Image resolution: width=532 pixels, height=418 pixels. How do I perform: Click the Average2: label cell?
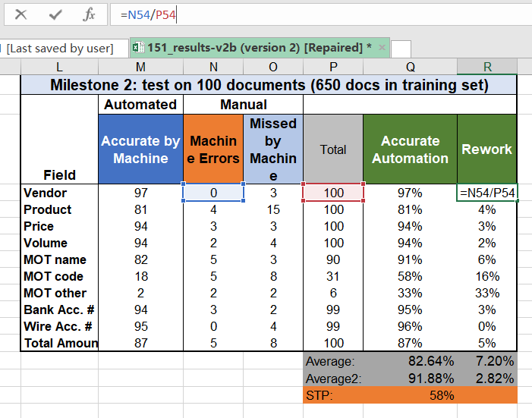(333, 379)
